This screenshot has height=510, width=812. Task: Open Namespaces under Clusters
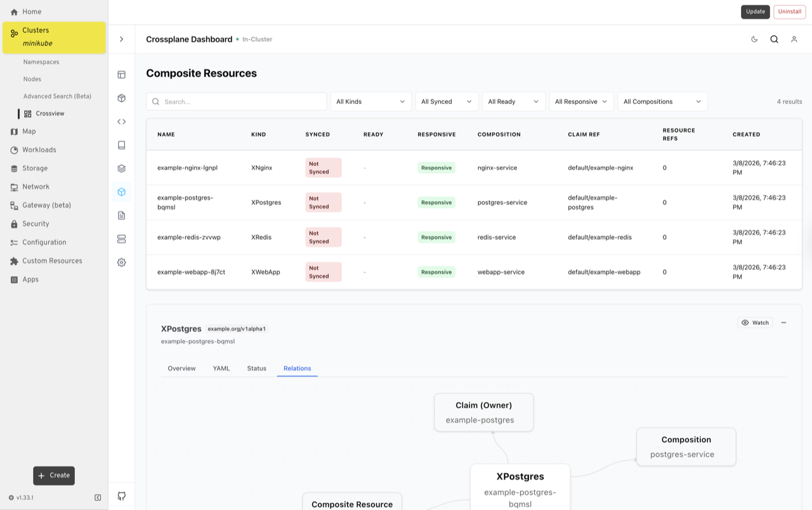click(x=41, y=62)
